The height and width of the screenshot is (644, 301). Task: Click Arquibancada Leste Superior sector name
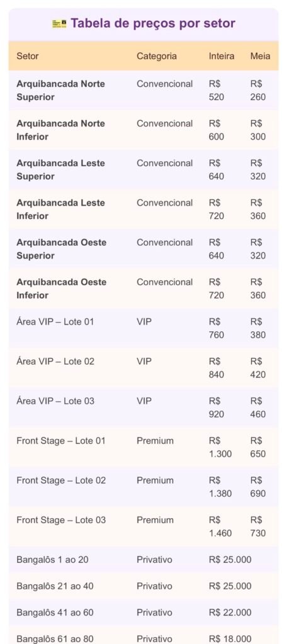tap(61, 170)
